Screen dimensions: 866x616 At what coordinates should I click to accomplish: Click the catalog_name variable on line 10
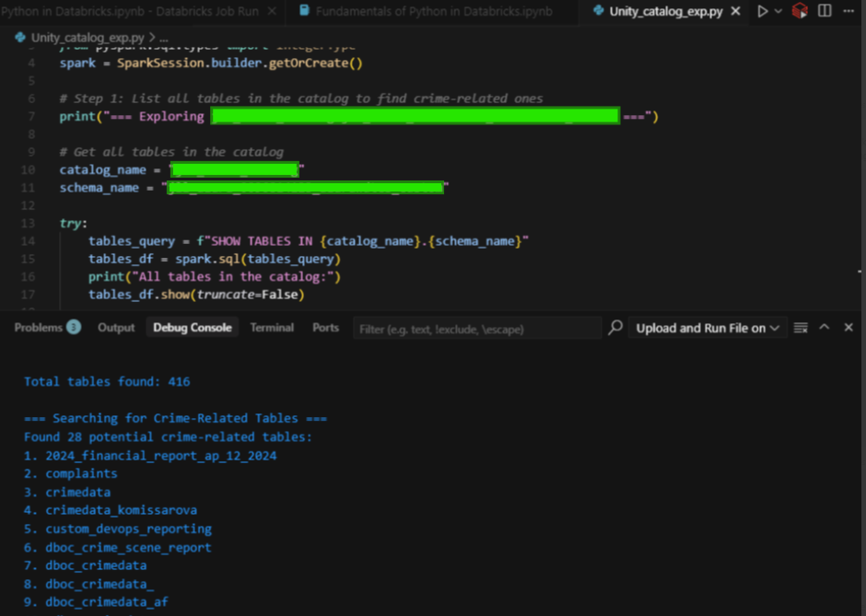point(103,169)
